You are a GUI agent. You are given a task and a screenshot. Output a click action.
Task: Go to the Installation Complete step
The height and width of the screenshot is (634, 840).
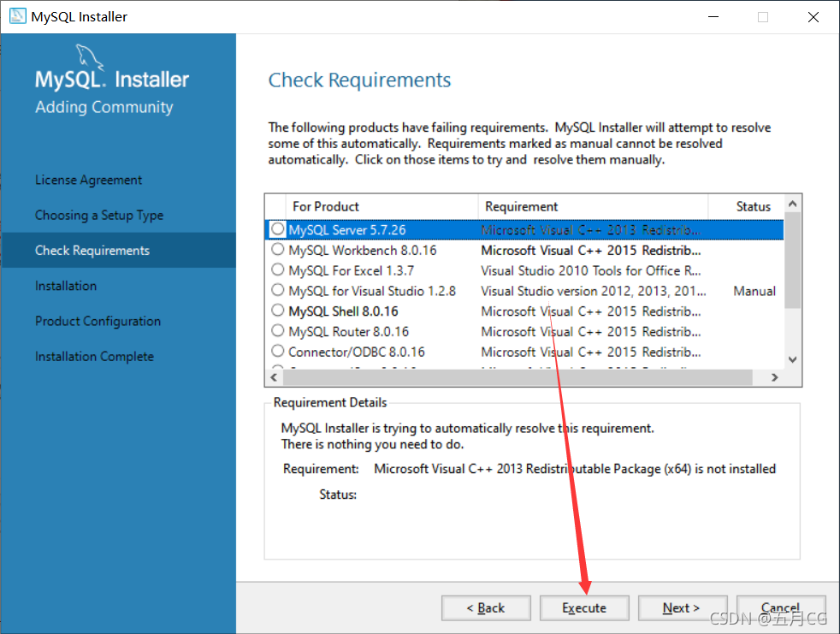[x=94, y=357]
